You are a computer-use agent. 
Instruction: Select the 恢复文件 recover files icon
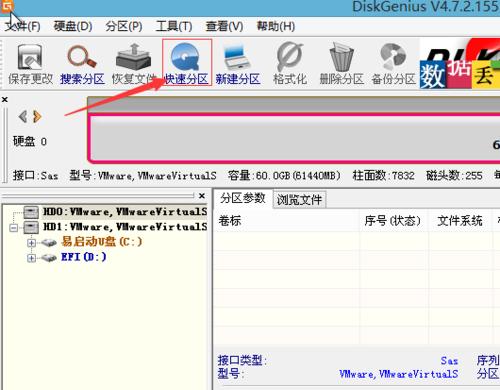tap(134, 63)
